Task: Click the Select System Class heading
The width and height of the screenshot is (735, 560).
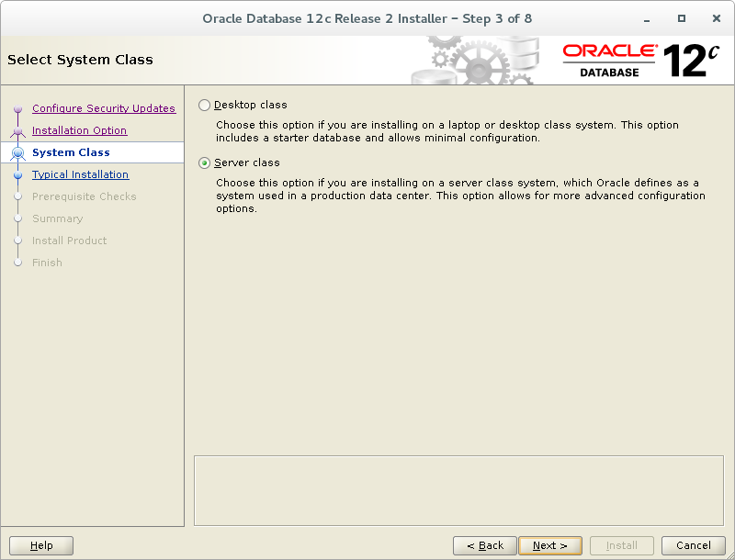Action: point(80,60)
